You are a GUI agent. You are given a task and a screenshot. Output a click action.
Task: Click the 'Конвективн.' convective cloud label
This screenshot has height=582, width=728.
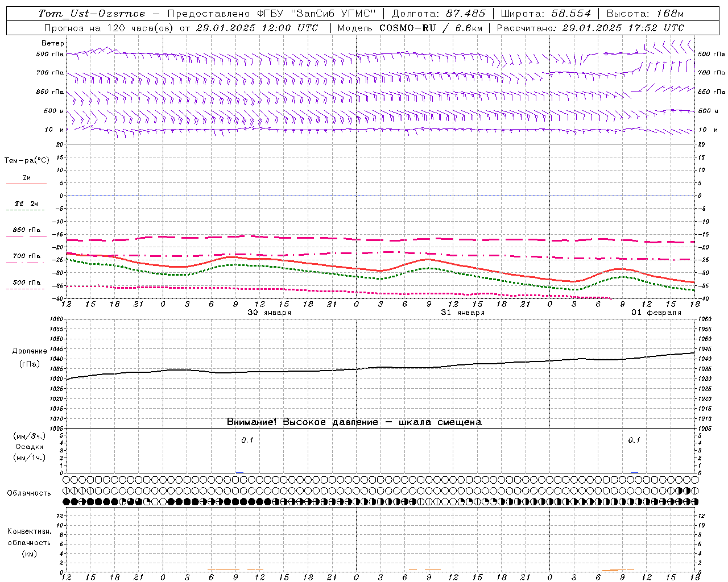(x=29, y=531)
